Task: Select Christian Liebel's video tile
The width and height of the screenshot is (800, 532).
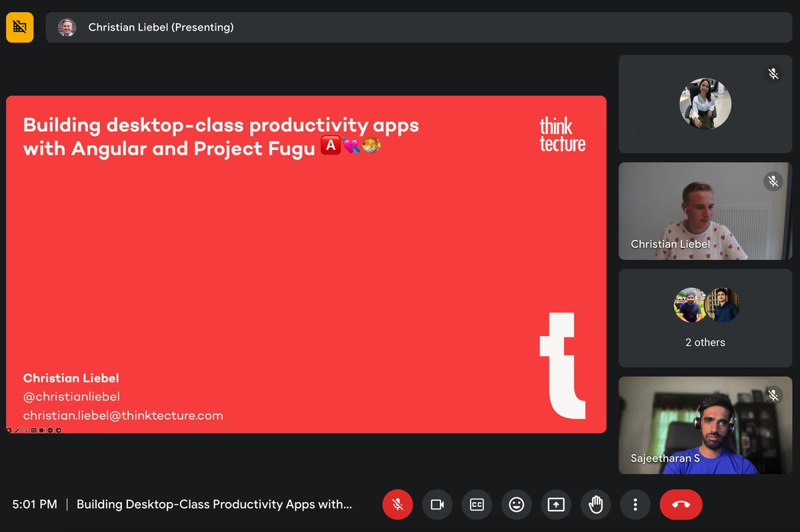Action: [705, 211]
